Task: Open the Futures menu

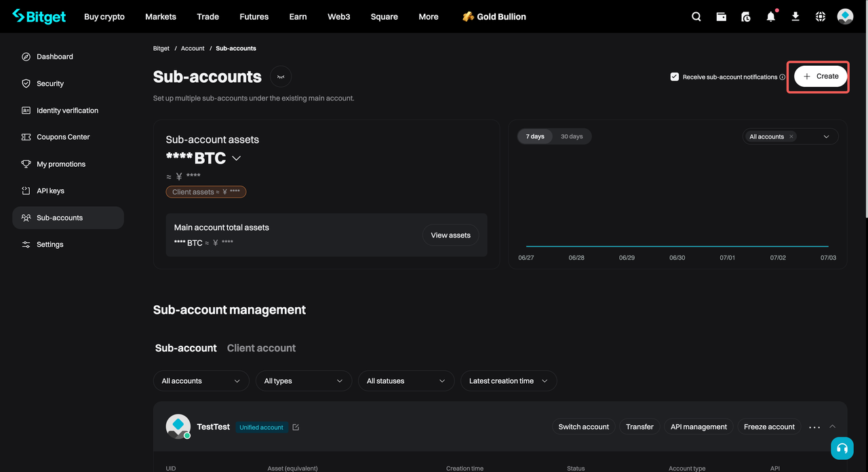Action: [254, 16]
